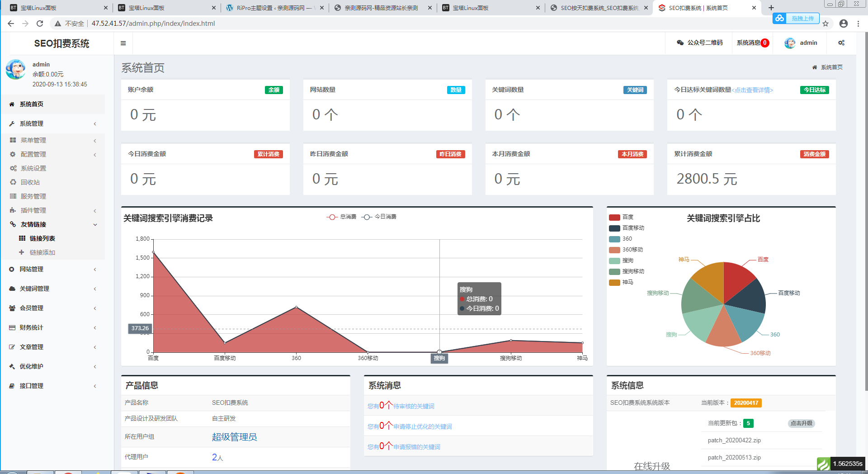Toggle the 总消费 series in chart legend
Screen dimensions: 868x474
click(x=341, y=217)
